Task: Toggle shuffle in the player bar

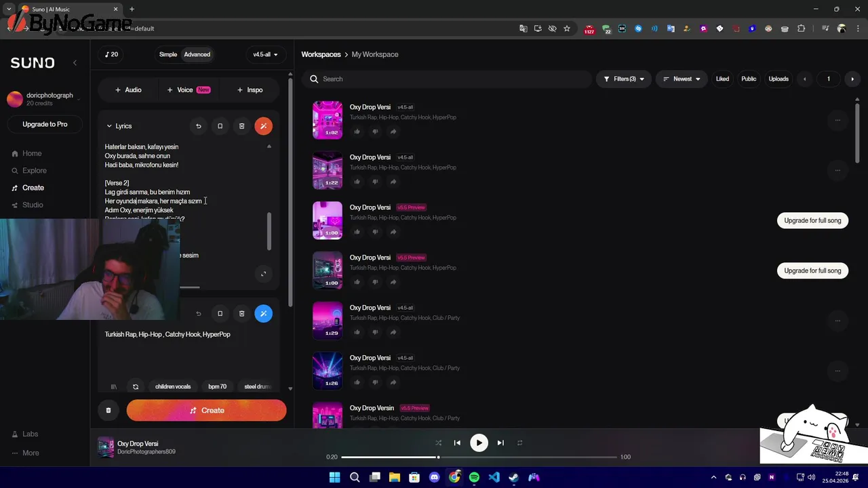Action: point(438,443)
